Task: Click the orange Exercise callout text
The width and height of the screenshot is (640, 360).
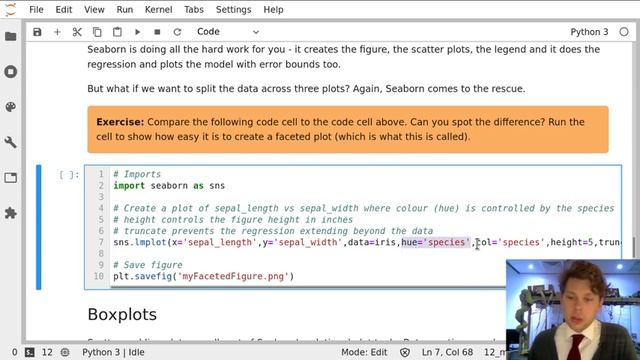Action: [x=348, y=129]
